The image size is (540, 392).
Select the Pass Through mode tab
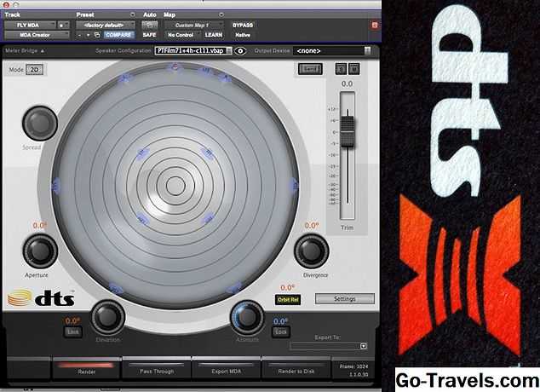(157, 369)
